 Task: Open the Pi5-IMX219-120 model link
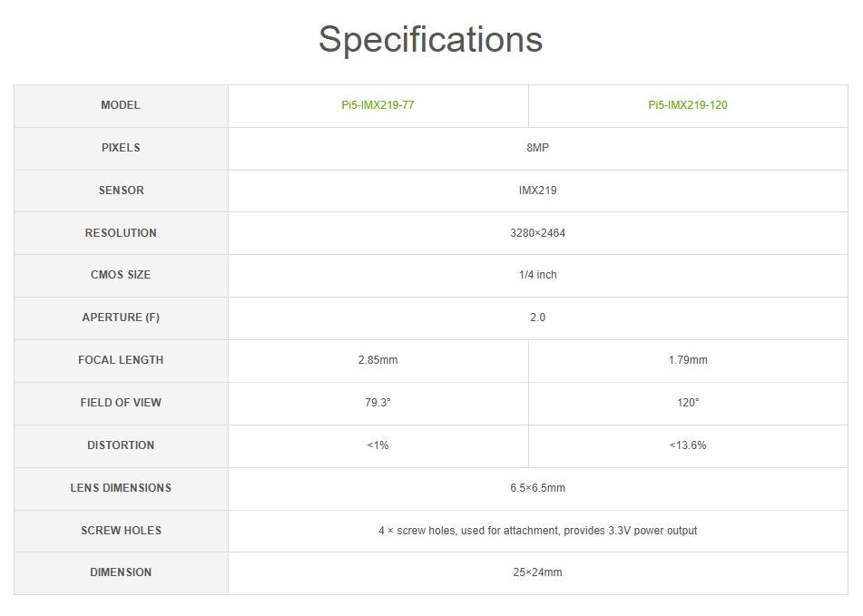687,105
